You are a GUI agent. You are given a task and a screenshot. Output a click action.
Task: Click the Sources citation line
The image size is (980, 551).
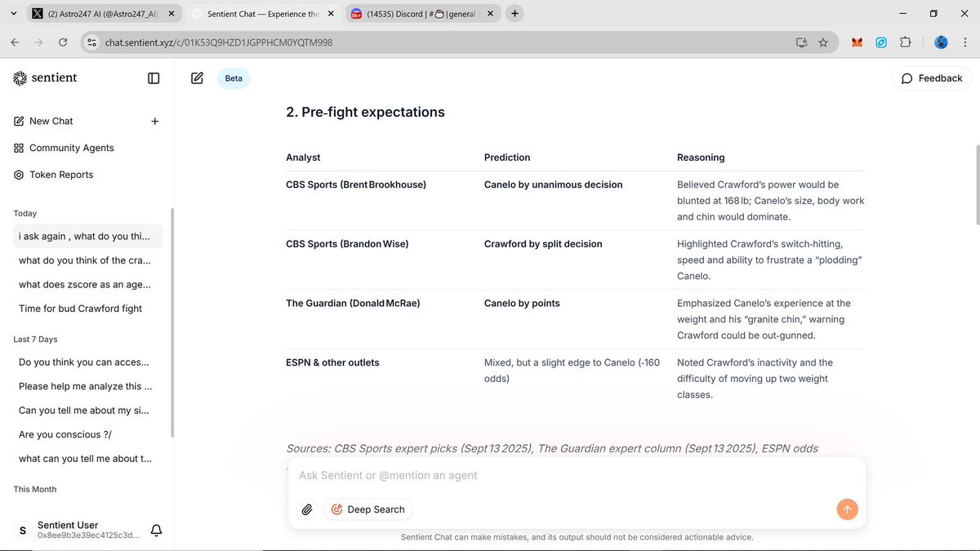(552, 448)
